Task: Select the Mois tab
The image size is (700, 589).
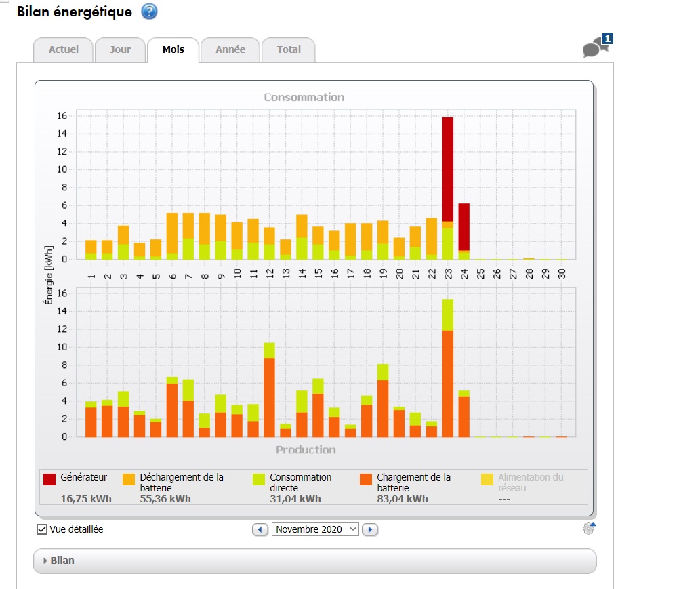Action: [x=173, y=49]
